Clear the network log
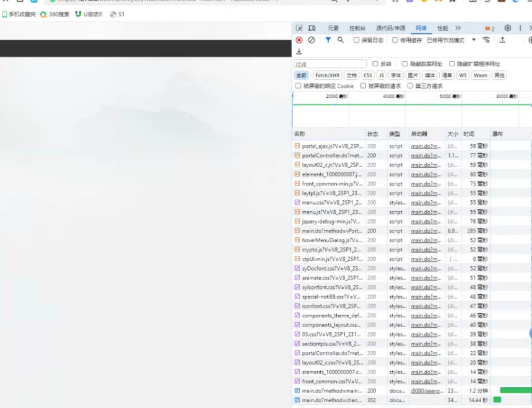Image resolution: width=532 pixels, height=408 pixels. click(311, 40)
